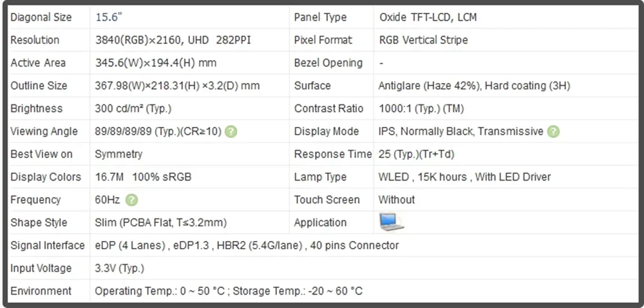Click the Diagonal Size label
The height and width of the screenshot is (308, 644).
coord(41,17)
